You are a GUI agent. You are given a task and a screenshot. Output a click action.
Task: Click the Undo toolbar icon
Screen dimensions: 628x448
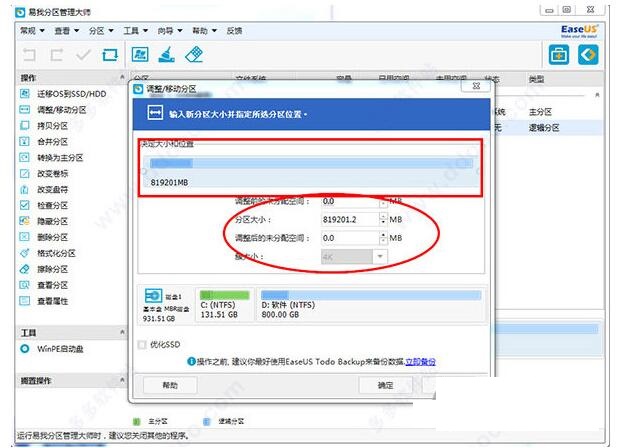coord(28,54)
